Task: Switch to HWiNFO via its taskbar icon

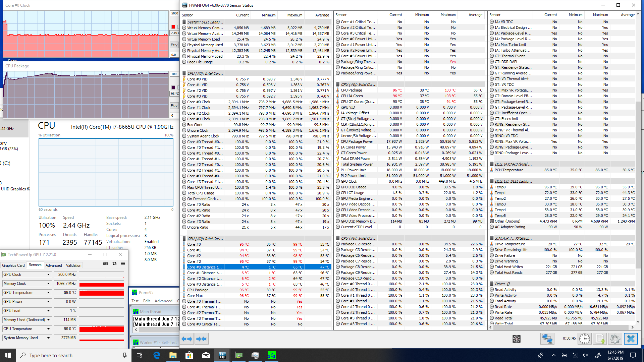Action: point(222,355)
